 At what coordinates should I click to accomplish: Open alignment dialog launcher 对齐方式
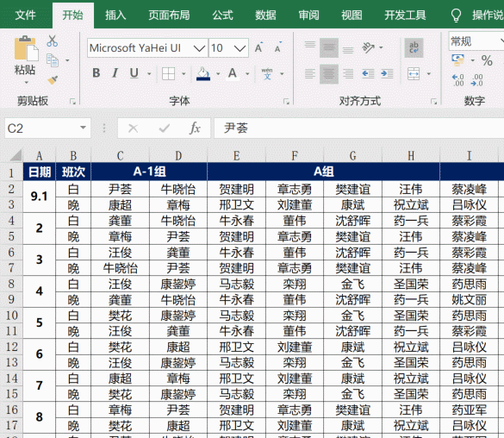tap(433, 102)
